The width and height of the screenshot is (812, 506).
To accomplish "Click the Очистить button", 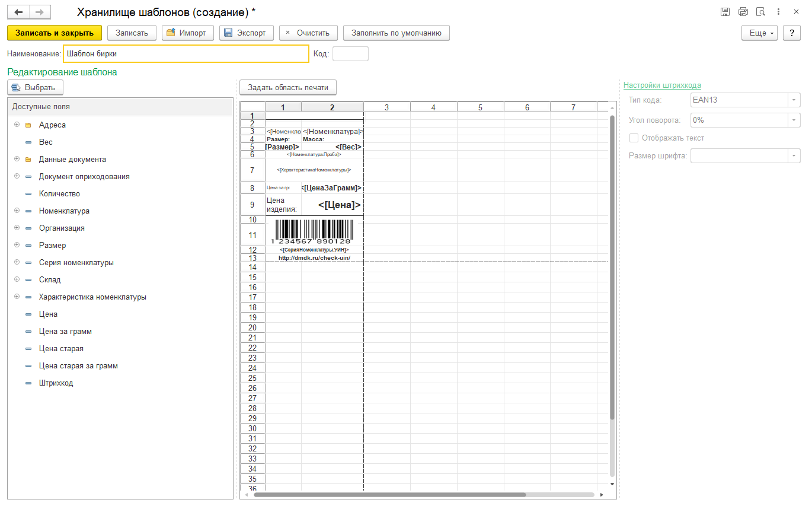I will (308, 33).
